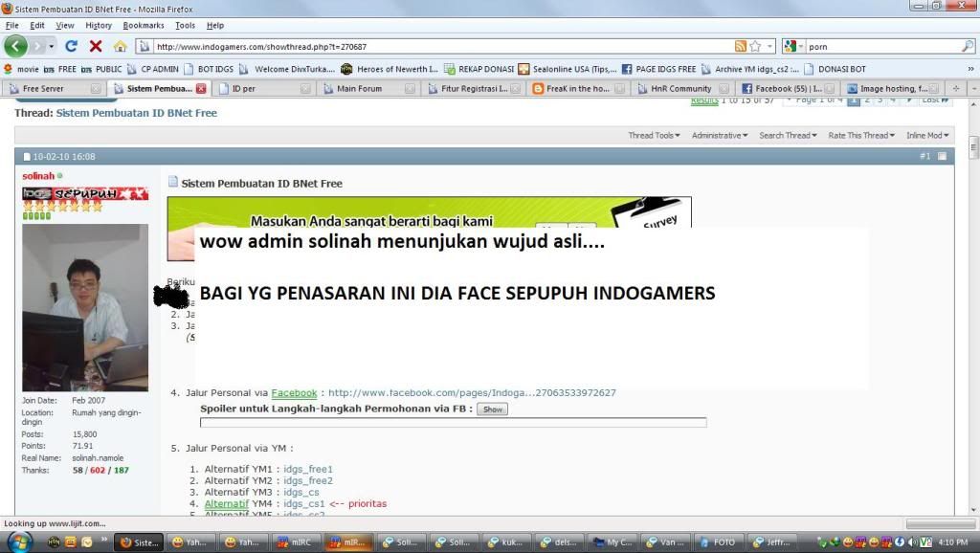Click the orange RSS feed icon
Viewport: 980px width, 553px height.
tap(741, 46)
